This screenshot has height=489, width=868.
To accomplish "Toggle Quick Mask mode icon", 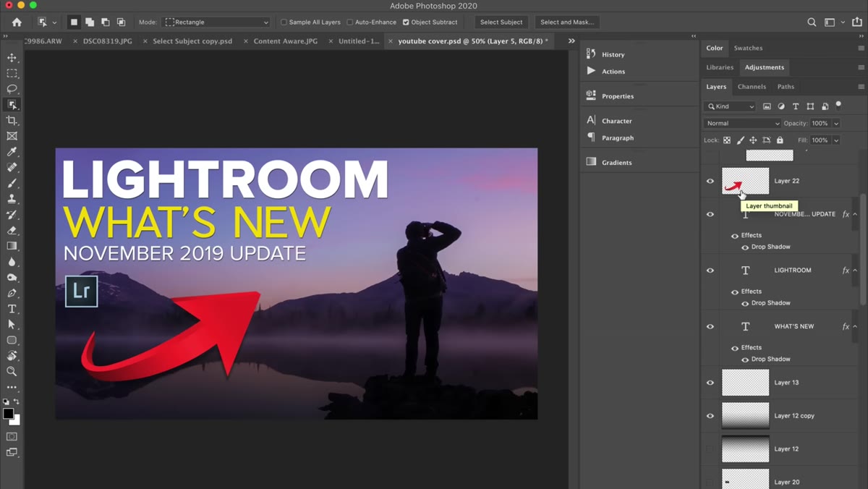I will tap(12, 436).
